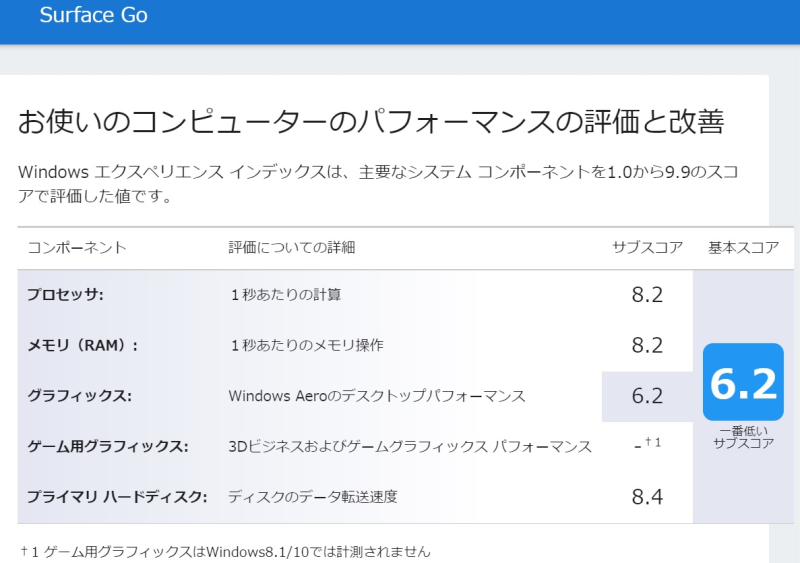This screenshot has height=563, width=800.
Task: Select the プライマリ ハードディスク: row label
Action: (x=117, y=497)
